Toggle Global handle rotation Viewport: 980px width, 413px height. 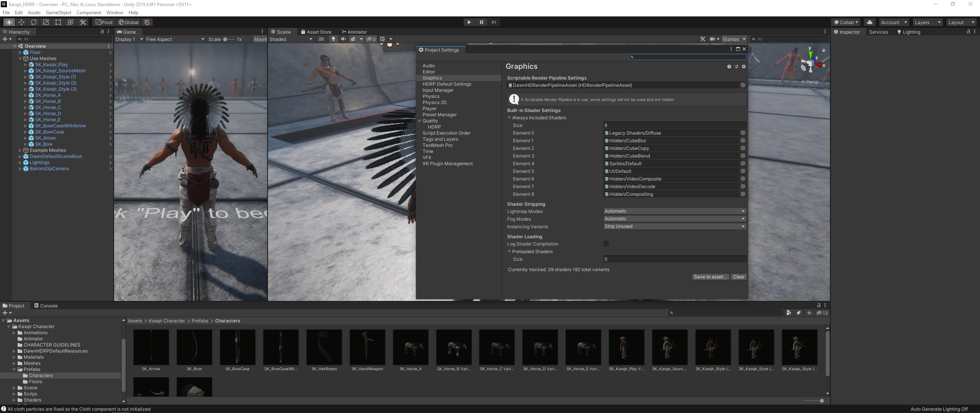click(129, 22)
